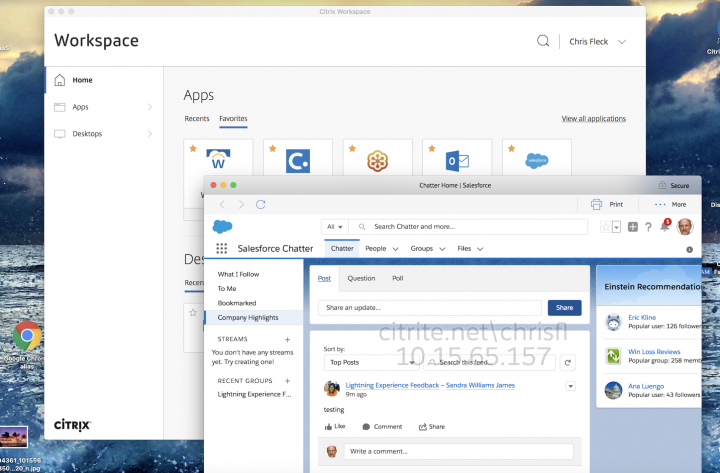This screenshot has width=720, height=473.
Task: Switch to the Recents apps tab
Action: 197,118
